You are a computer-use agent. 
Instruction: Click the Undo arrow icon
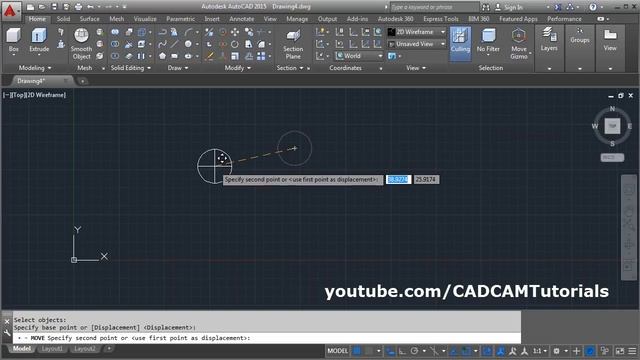90,7
